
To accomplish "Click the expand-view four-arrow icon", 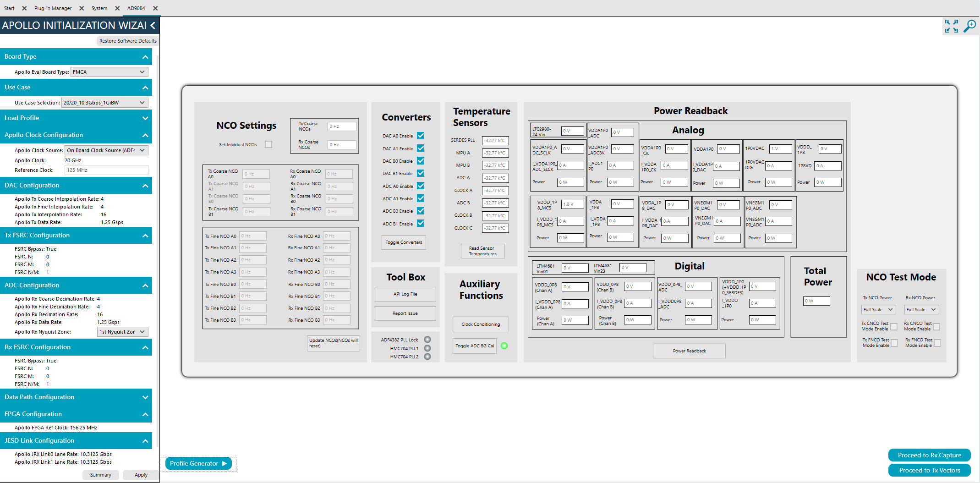I will point(952,26).
